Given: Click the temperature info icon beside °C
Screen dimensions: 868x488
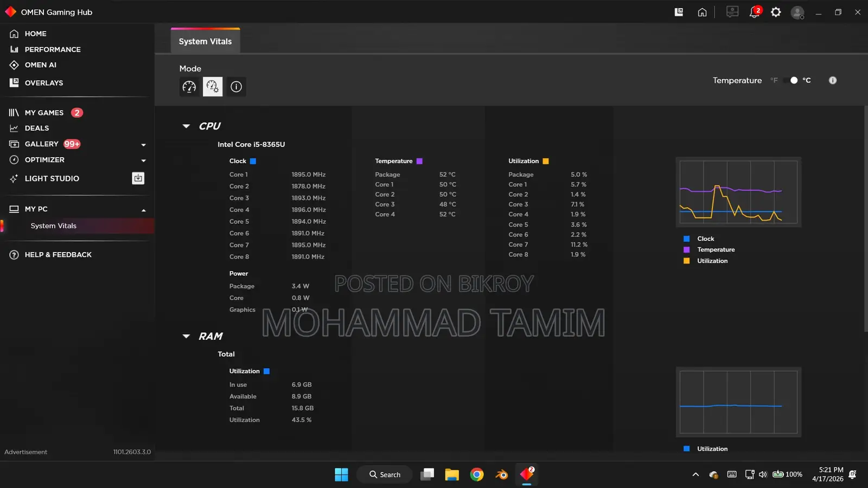Looking at the screenshot, I should [833, 80].
